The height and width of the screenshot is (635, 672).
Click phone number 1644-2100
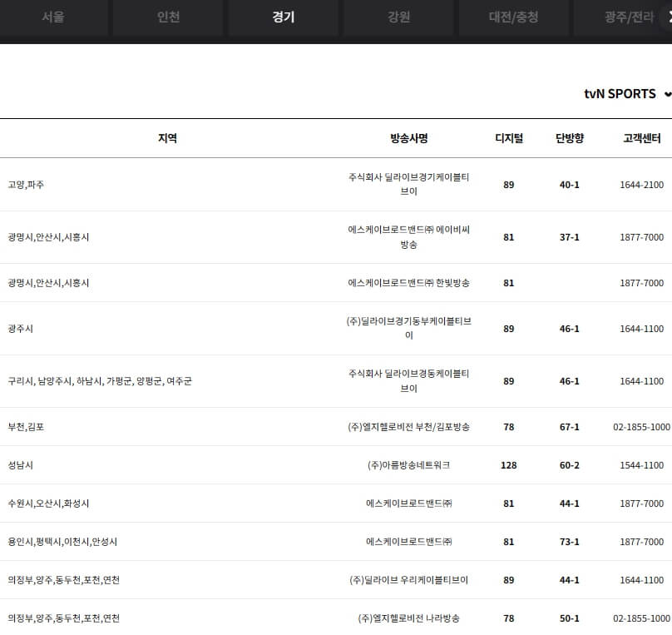coord(641,185)
